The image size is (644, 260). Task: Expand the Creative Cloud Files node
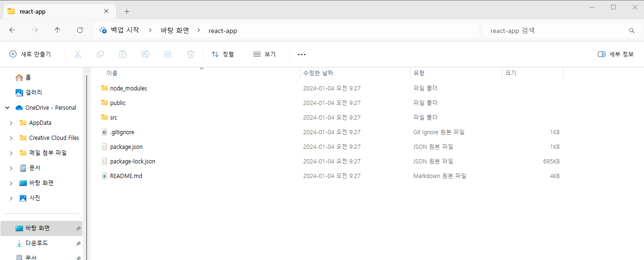(x=11, y=138)
